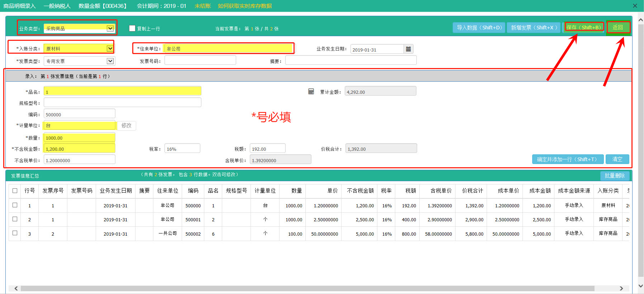The width and height of the screenshot is (644, 294).
Task: Click the 成本金额来源 column header
Action: pos(574,191)
